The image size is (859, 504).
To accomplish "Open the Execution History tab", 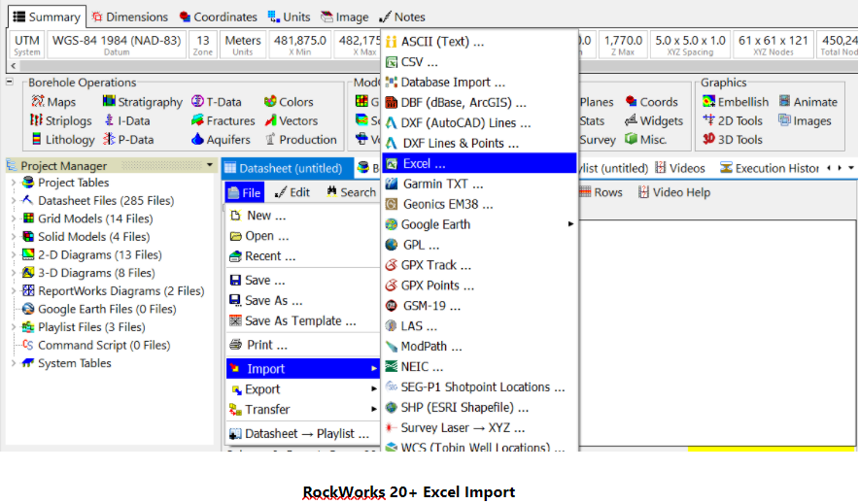I will tap(770, 168).
